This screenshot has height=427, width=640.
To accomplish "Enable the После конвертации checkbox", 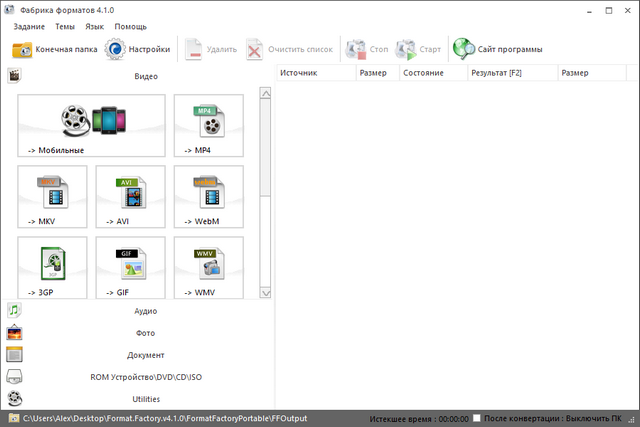I will 478,417.
